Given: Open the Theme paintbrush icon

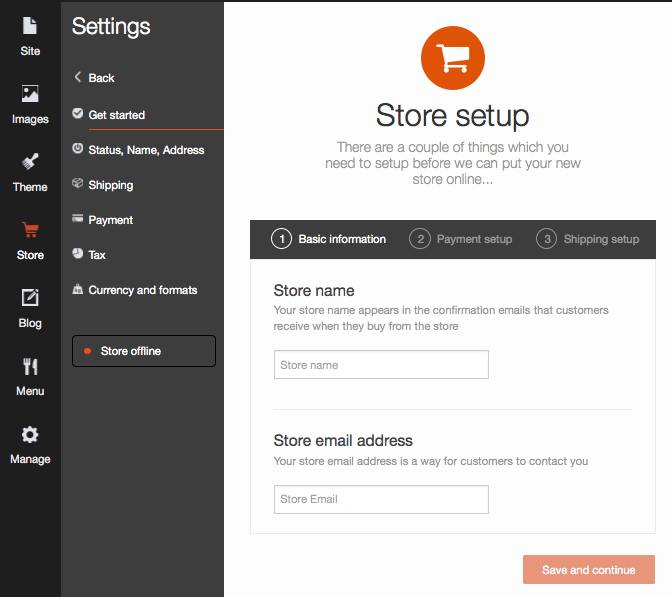Looking at the screenshot, I should point(30,162).
